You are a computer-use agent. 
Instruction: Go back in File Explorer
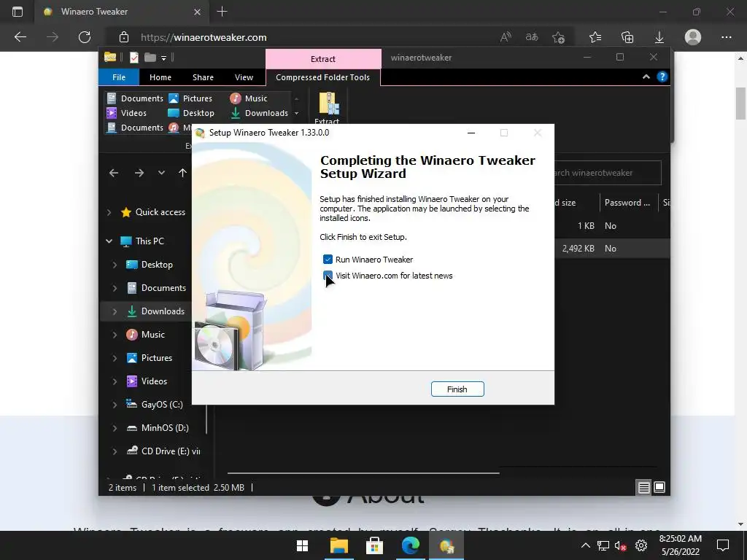click(x=113, y=173)
